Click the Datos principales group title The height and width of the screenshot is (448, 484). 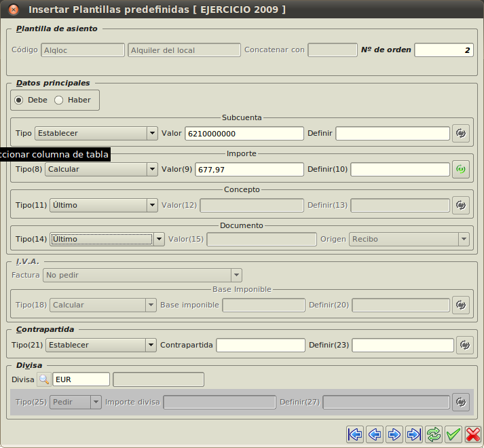tap(53, 83)
